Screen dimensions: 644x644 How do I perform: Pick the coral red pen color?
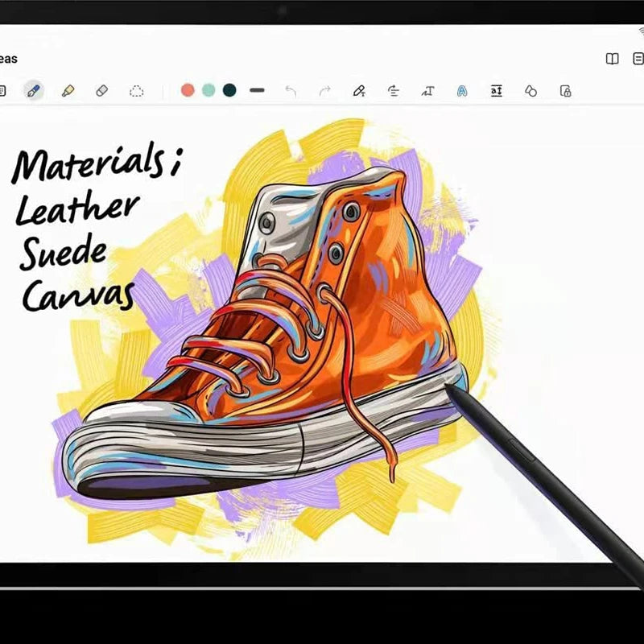tap(188, 90)
